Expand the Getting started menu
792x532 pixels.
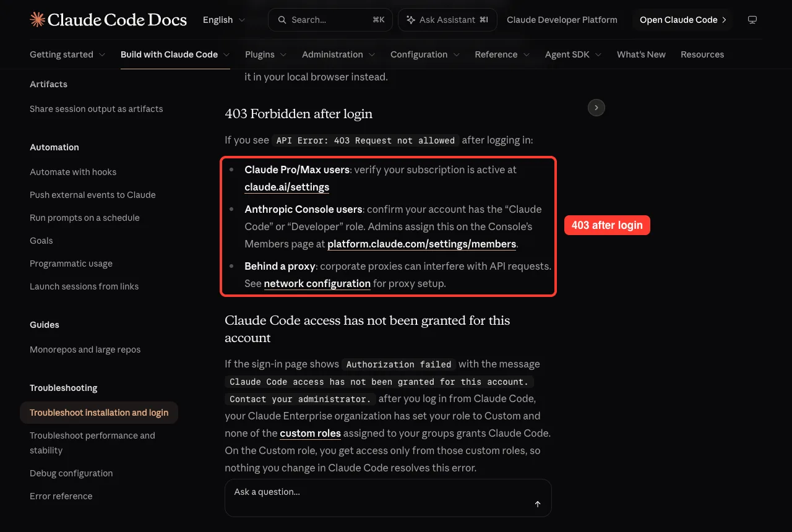[67, 54]
